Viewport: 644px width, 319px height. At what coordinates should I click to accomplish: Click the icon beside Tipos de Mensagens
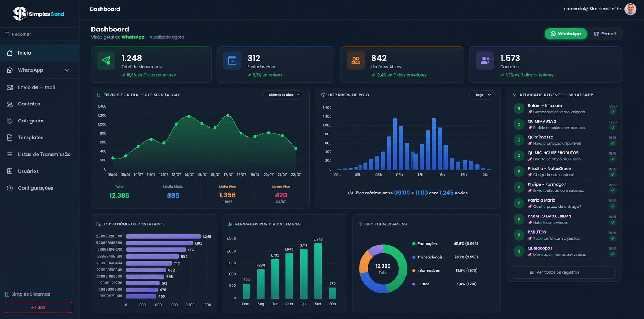[360, 224]
